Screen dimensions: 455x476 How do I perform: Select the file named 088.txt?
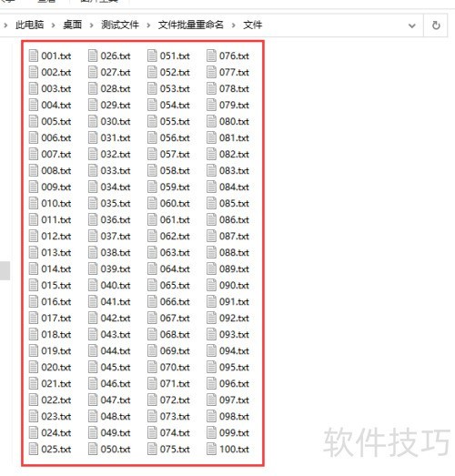228,252
